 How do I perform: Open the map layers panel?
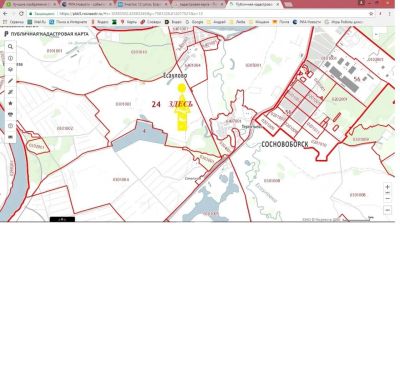point(10,70)
